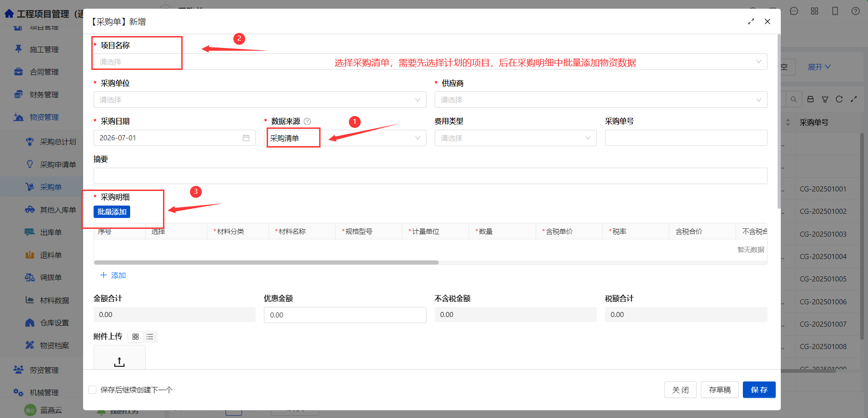Click the 优惠金额 input field
The image size is (868, 418).
point(345,315)
